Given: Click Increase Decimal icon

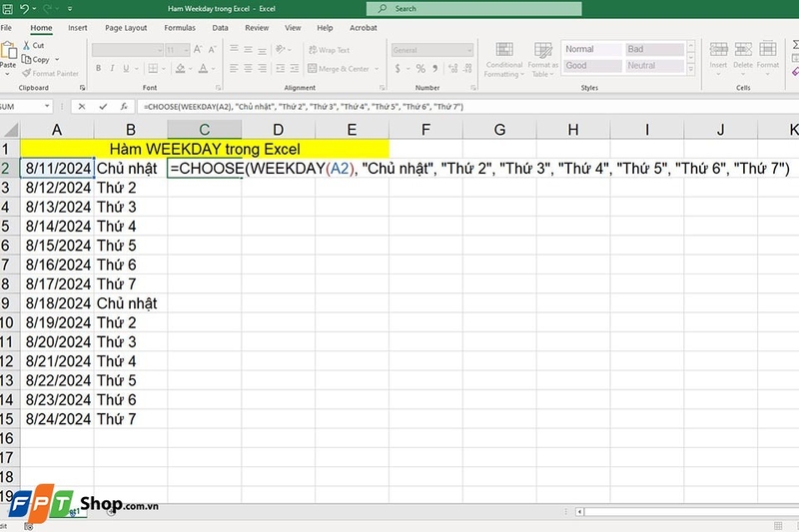Looking at the screenshot, I should [453, 68].
